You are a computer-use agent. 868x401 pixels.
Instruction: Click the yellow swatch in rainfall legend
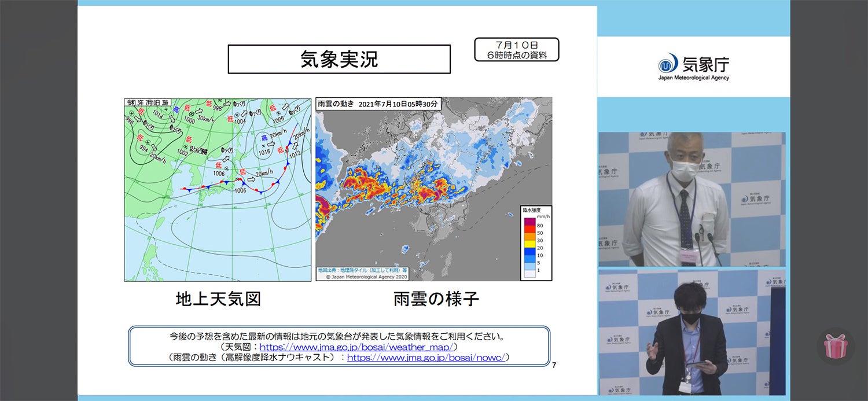click(x=530, y=244)
